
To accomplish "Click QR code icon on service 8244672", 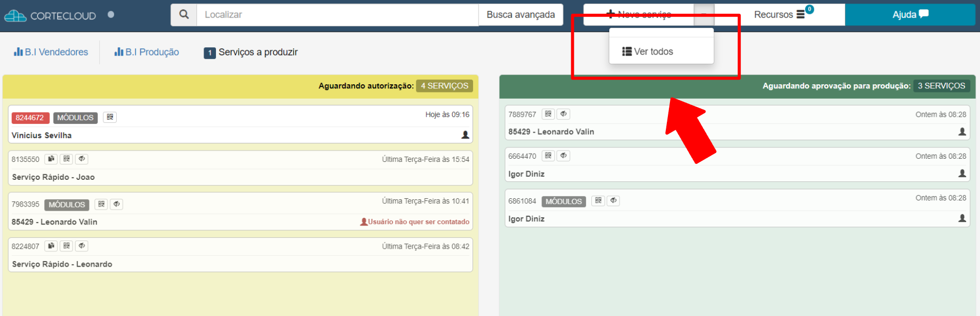I will 110,117.
